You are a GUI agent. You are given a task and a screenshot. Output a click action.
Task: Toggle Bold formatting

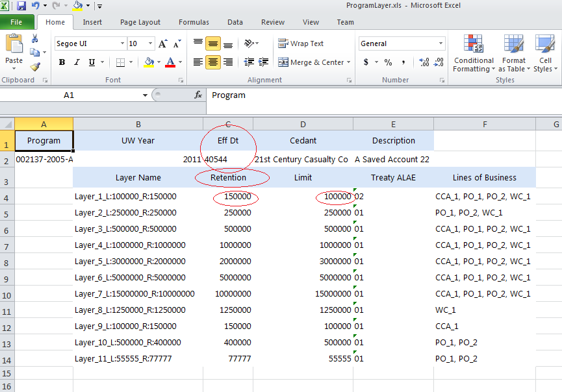click(62, 62)
